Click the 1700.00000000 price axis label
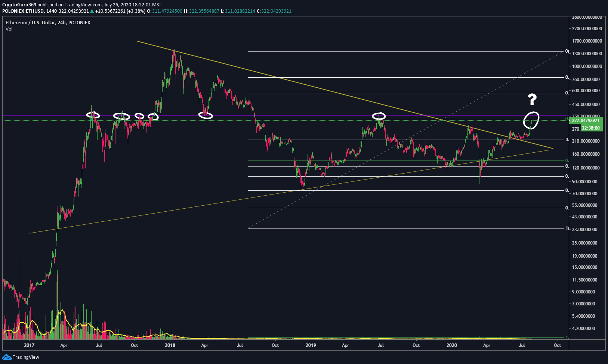 pyautogui.click(x=587, y=41)
